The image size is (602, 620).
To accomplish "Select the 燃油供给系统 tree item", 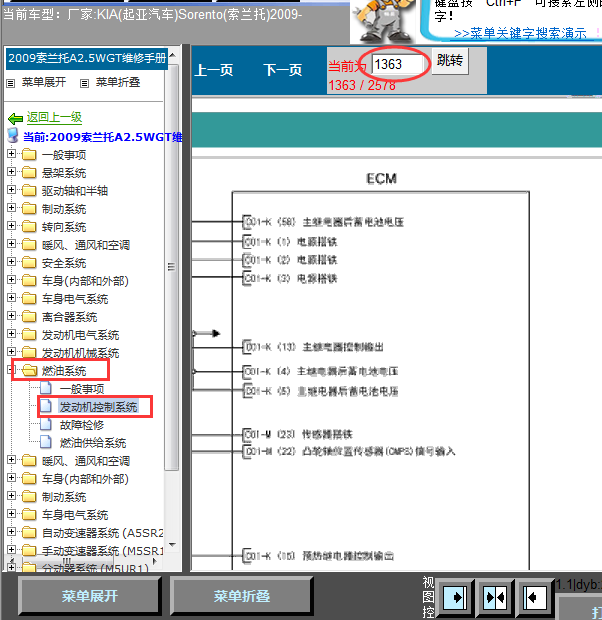I will tap(93, 443).
